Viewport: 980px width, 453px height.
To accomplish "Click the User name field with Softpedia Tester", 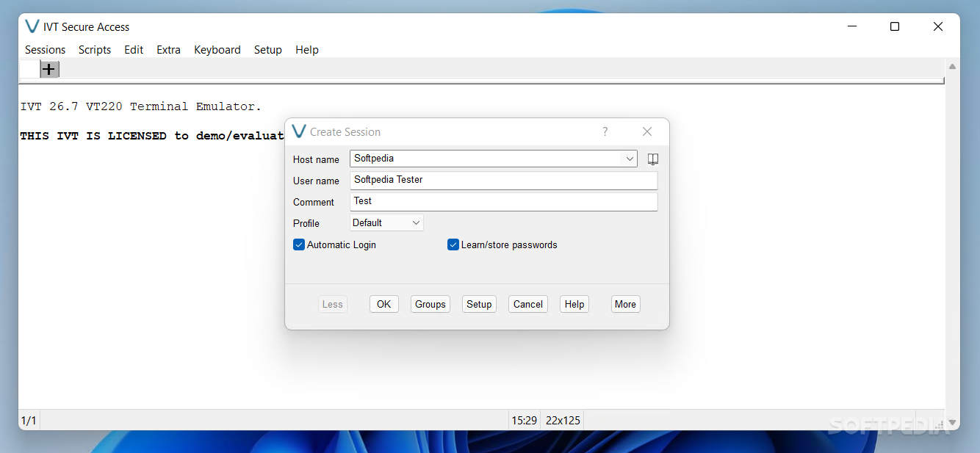I will point(504,180).
